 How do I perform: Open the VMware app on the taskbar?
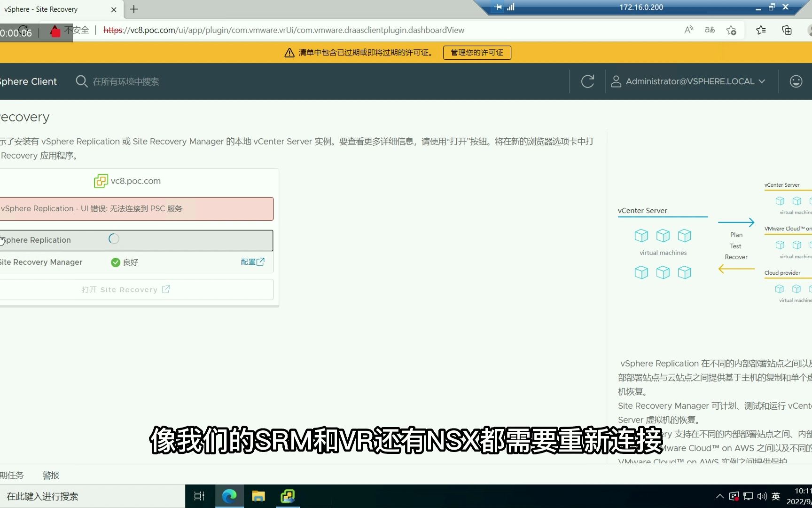tap(288, 496)
